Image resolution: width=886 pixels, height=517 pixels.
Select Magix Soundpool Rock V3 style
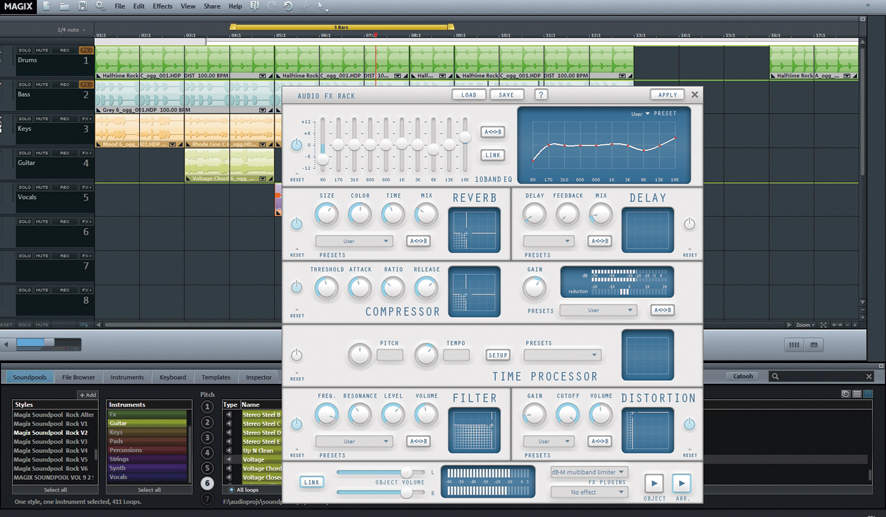tap(51, 441)
